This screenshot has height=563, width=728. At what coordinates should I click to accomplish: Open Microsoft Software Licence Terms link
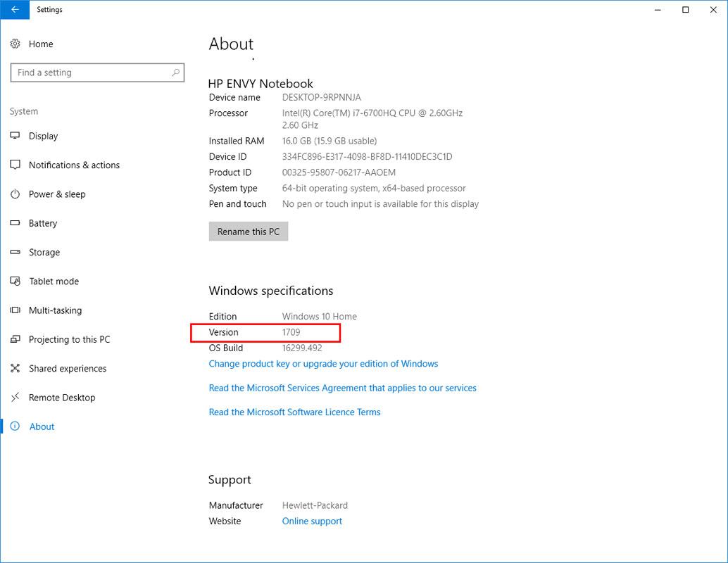294,412
